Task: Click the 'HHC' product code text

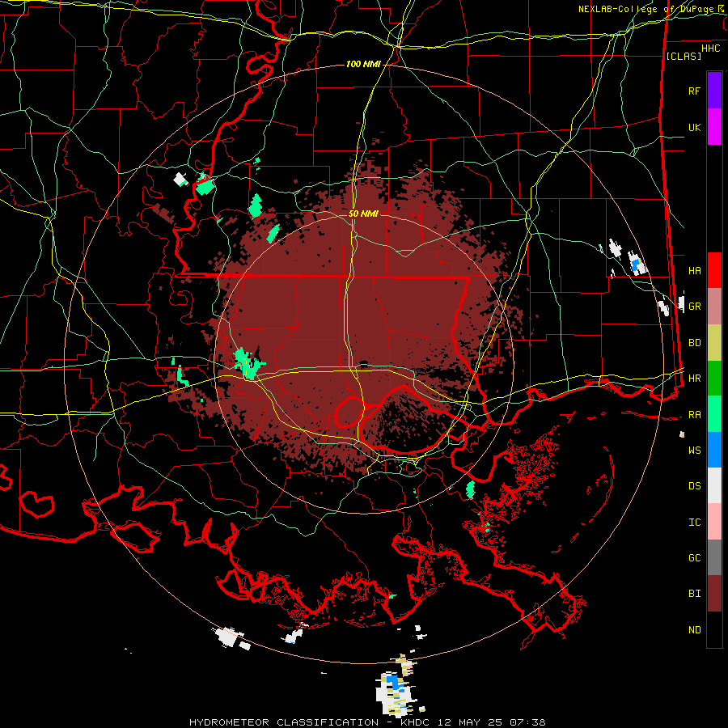Action: coord(710,49)
